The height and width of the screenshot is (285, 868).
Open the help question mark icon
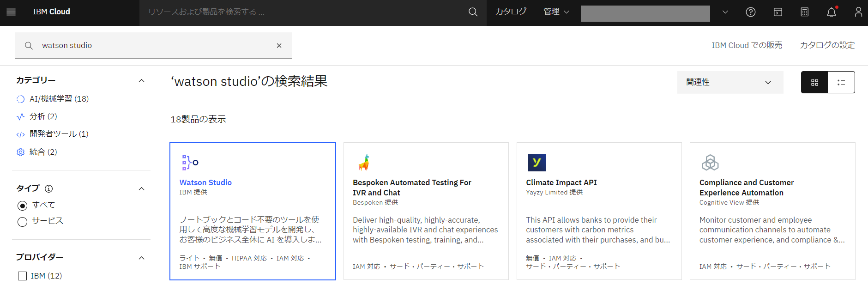(x=751, y=12)
